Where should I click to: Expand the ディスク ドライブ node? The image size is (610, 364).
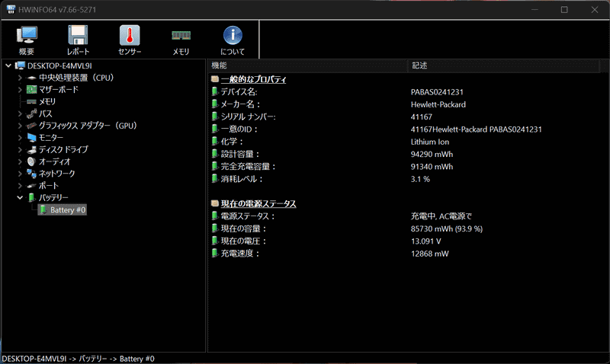pos(20,149)
